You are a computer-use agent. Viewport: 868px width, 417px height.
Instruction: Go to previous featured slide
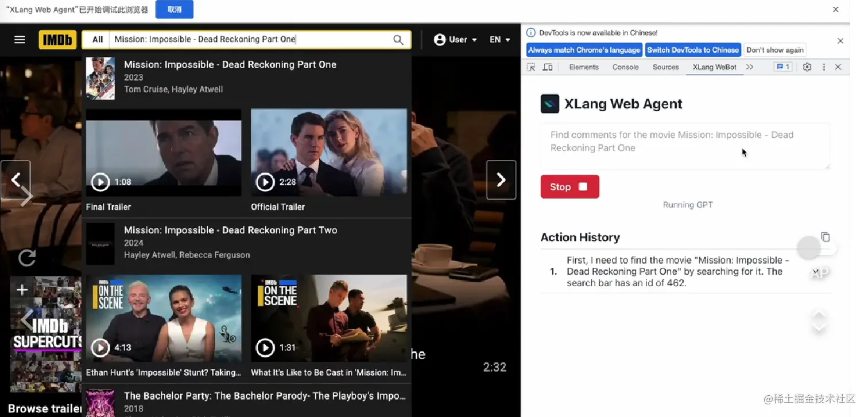pos(15,180)
